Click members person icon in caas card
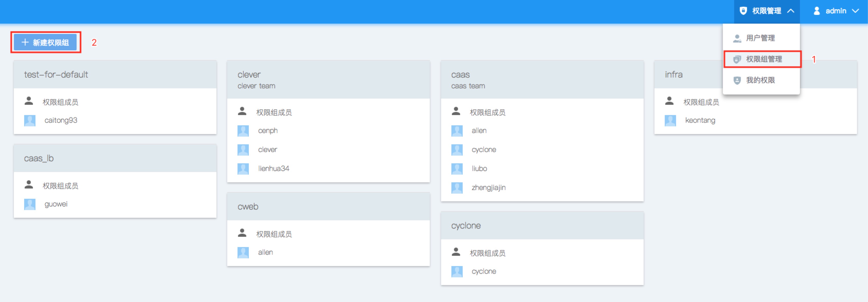This screenshot has width=868, height=302. (x=456, y=111)
